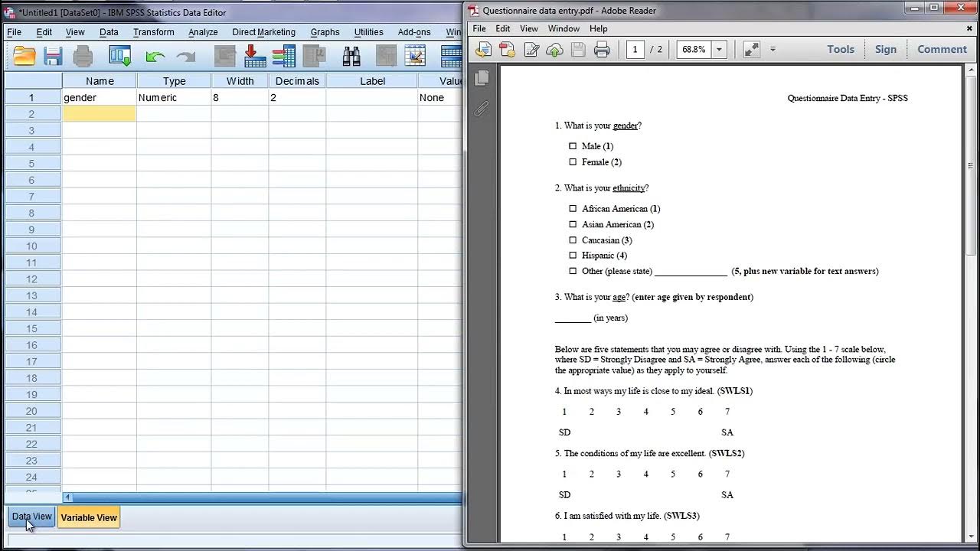
Task: Click the 68.8% zoom value field
Action: (694, 50)
